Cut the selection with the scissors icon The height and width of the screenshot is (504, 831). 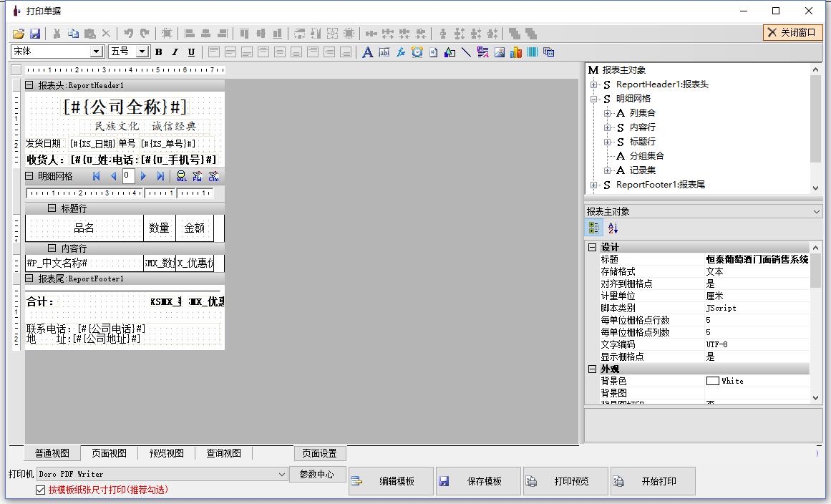pyautogui.click(x=57, y=34)
